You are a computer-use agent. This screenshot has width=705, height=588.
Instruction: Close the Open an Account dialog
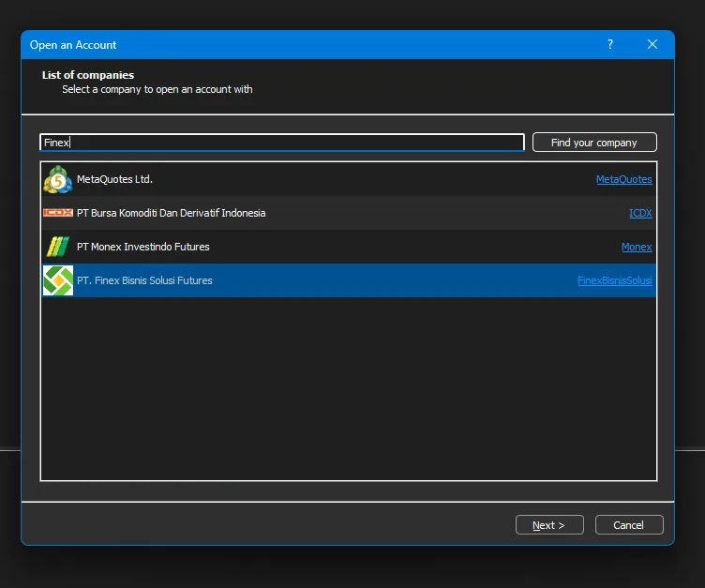coord(652,44)
